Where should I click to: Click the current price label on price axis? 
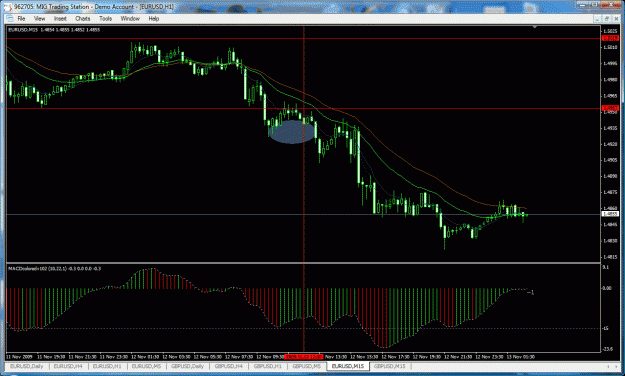click(610, 214)
